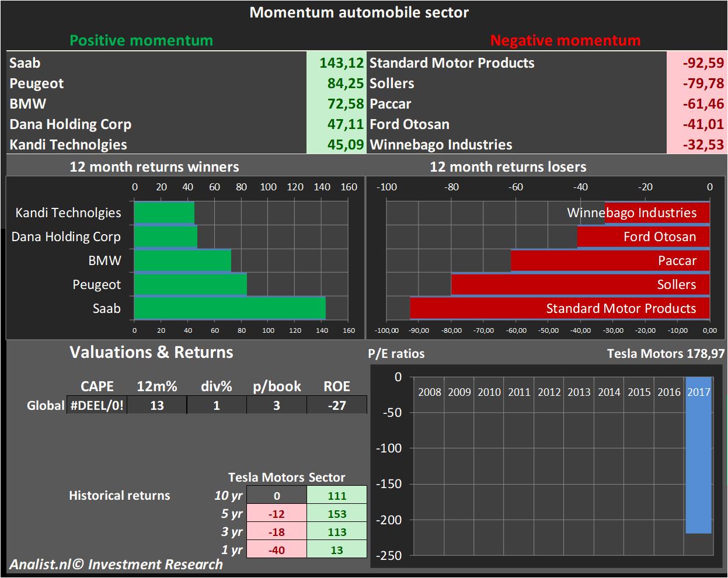Select the Ford Otosan red chart bar

click(x=643, y=236)
